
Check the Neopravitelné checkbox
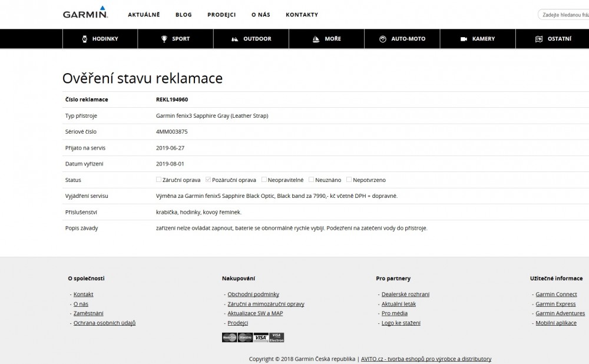tap(264, 180)
